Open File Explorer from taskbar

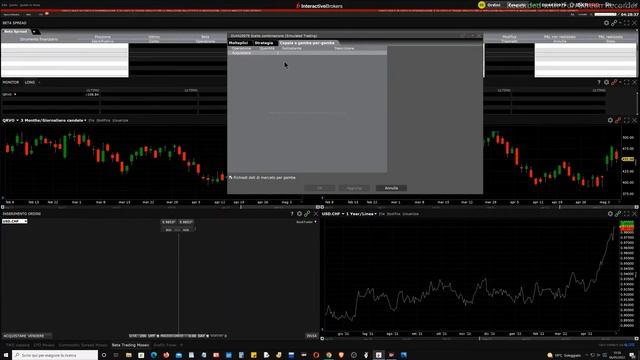point(129,355)
